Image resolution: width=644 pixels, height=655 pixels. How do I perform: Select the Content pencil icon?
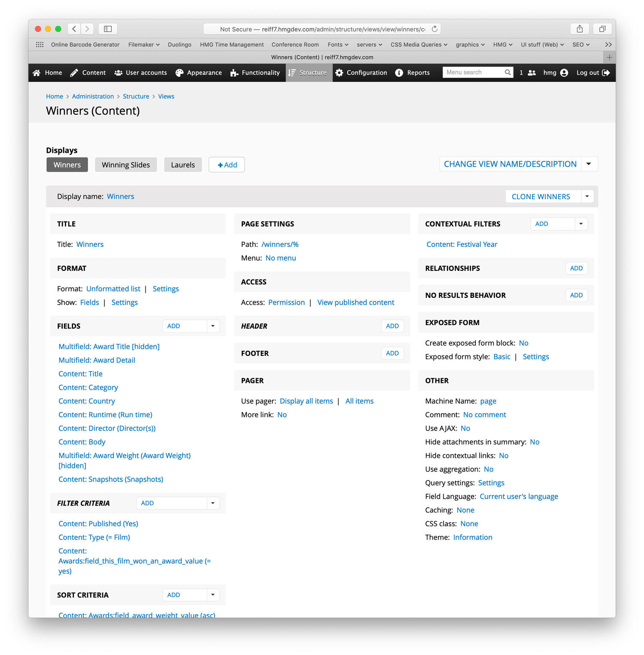click(74, 73)
